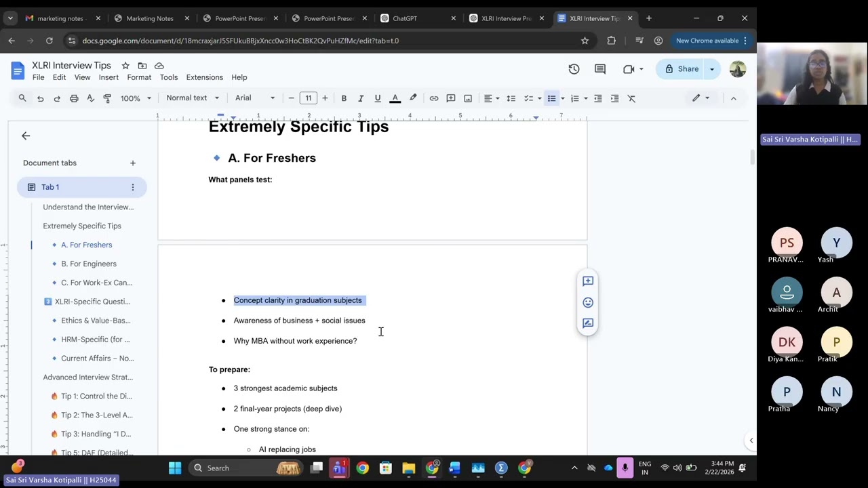Move the document using folder icon
This screenshot has width=868, height=488.
tap(142, 66)
